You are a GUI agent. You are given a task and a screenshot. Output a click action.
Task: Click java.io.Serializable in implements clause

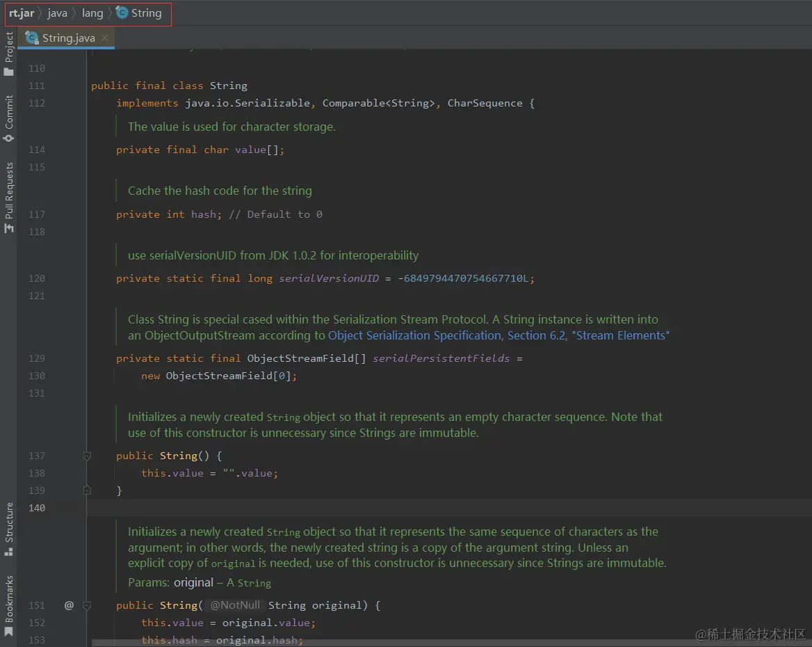tap(247, 103)
